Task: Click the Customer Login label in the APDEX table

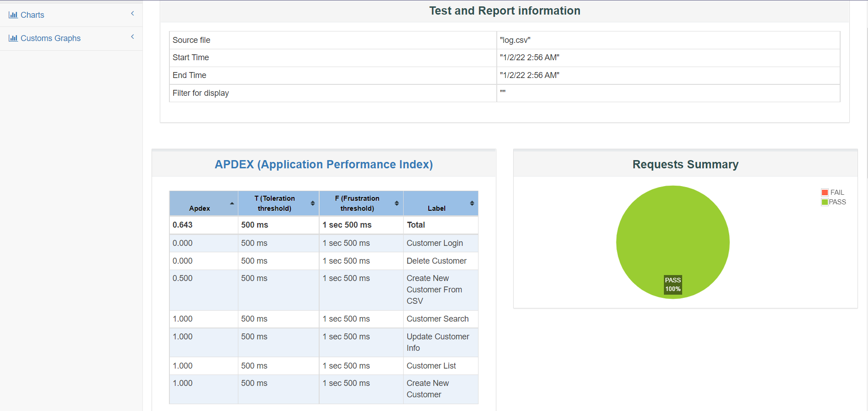Action: coord(434,243)
